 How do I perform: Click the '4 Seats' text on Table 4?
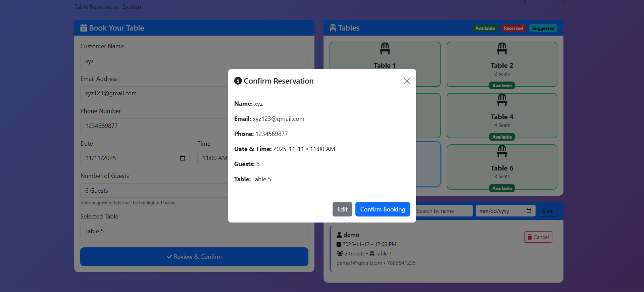tap(502, 125)
